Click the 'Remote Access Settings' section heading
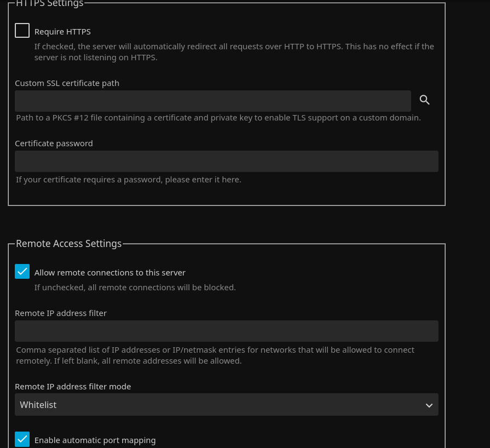This screenshot has width=490, height=448. pos(69,244)
